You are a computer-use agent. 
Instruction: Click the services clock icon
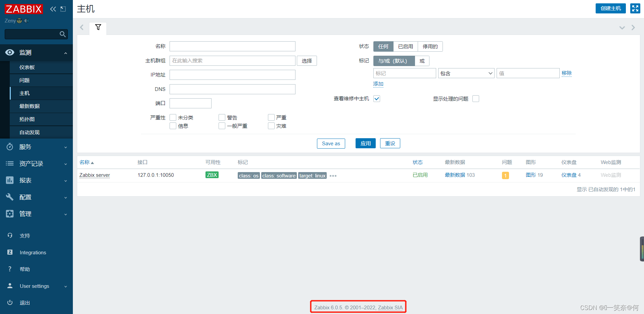click(x=10, y=147)
